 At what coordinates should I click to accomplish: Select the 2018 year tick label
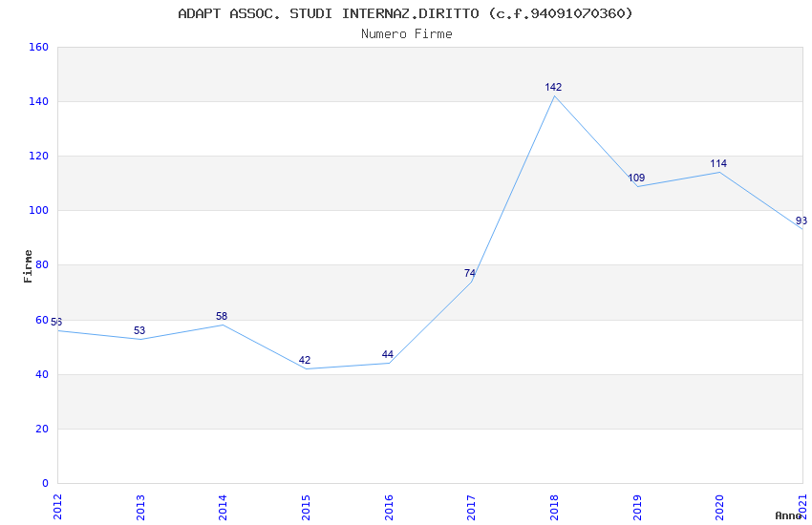pyautogui.click(x=554, y=508)
